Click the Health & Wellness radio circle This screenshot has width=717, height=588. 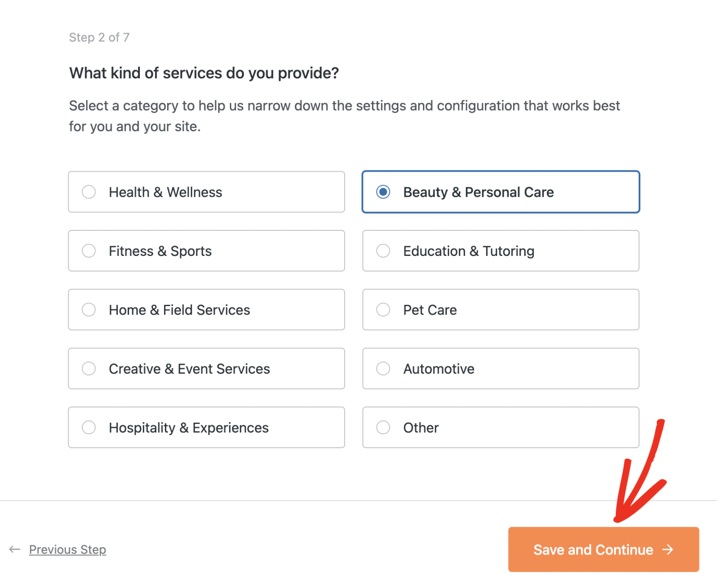tap(89, 192)
